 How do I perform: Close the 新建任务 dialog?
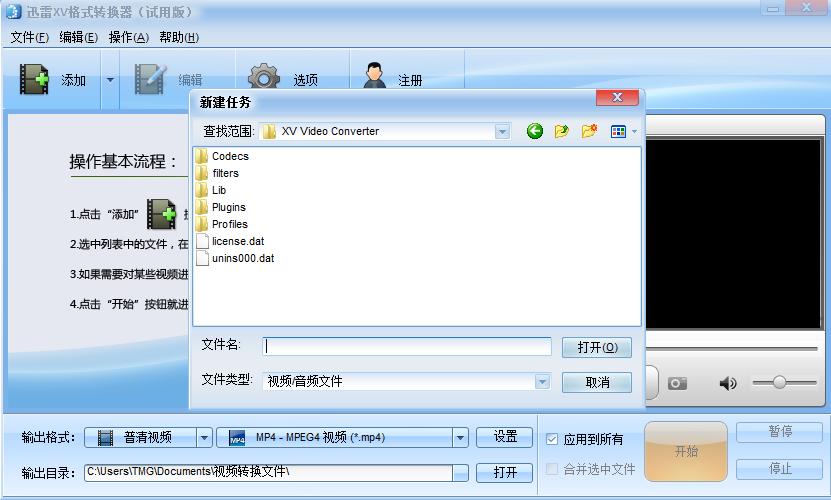click(617, 97)
